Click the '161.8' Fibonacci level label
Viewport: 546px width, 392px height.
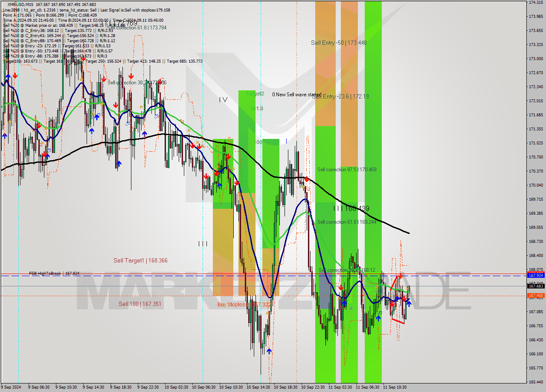256,109
